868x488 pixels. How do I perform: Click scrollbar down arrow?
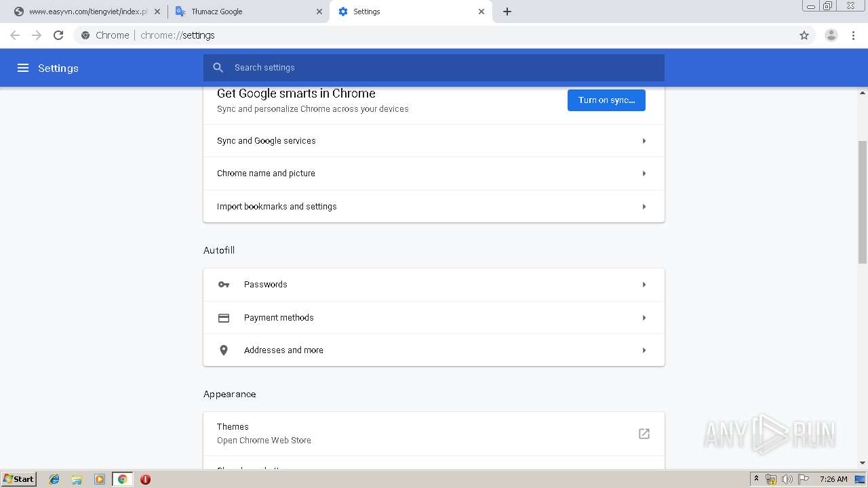pyautogui.click(x=863, y=463)
